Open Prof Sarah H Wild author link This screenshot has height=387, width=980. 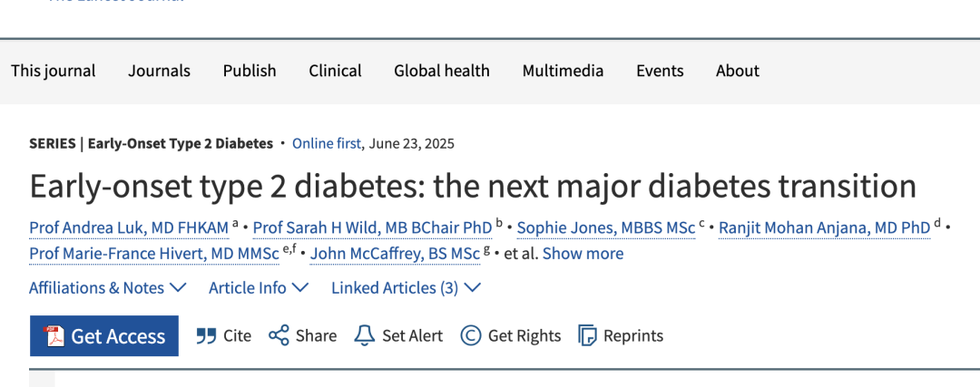373,228
